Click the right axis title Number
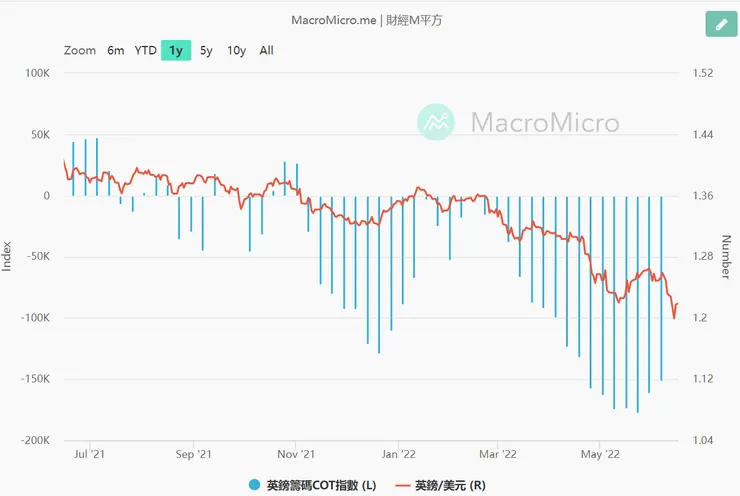This screenshot has width=740, height=496. pyautogui.click(x=727, y=256)
